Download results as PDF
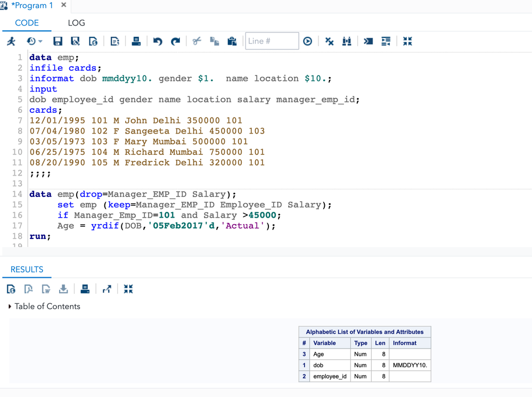Viewport: 532px width, 397px height. (29, 289)
